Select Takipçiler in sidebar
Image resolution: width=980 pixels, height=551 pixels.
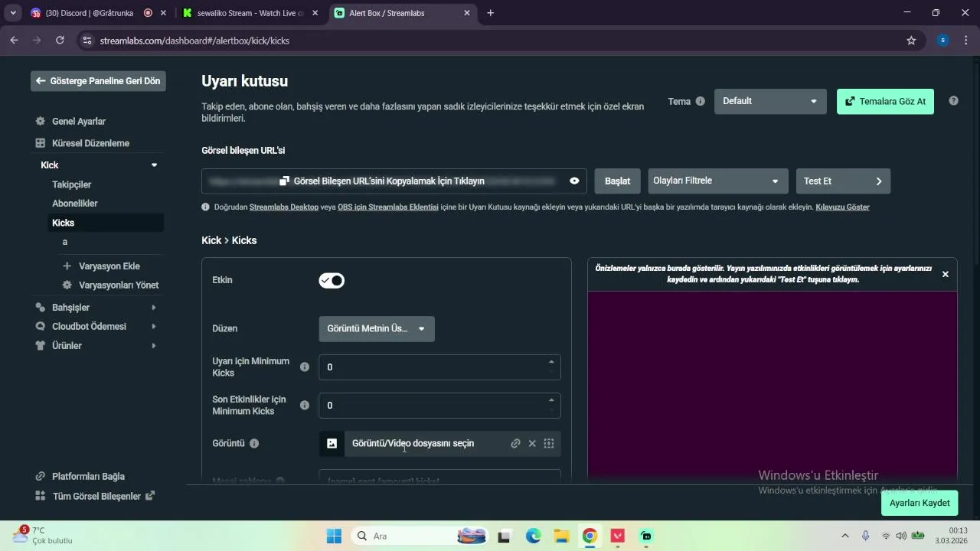[x=71, y=184]
